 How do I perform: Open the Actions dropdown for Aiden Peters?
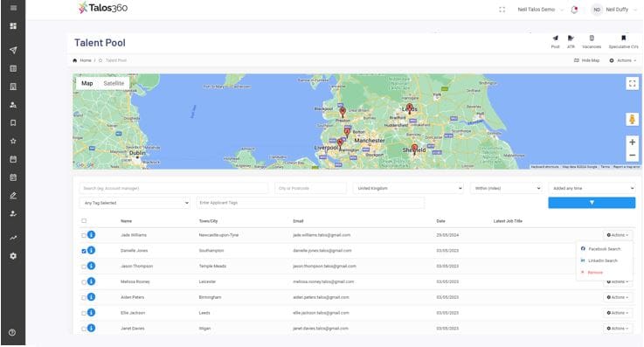pyautogui.click(x=618, y=297)
